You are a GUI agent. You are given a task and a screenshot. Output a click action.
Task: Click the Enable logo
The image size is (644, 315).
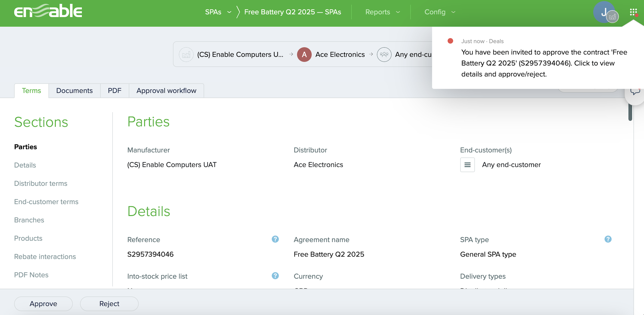[48, 11]
